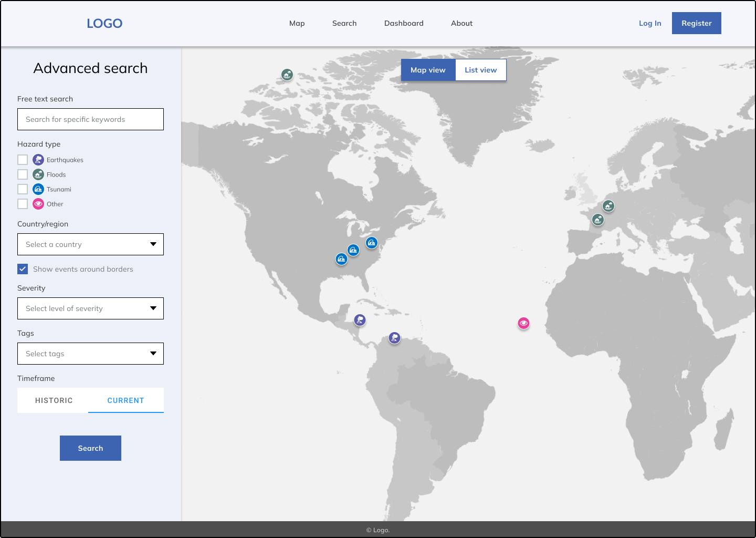
Task: Click the flood marker in northern Alaska
Action: pyautogui.click(x=287, y=75)
